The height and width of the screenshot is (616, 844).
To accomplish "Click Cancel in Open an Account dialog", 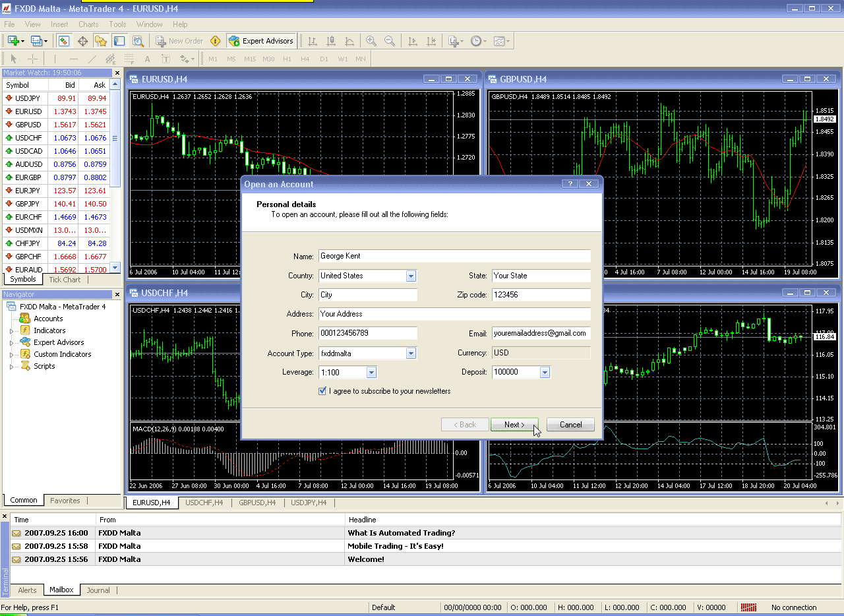I will coord(570,425).
